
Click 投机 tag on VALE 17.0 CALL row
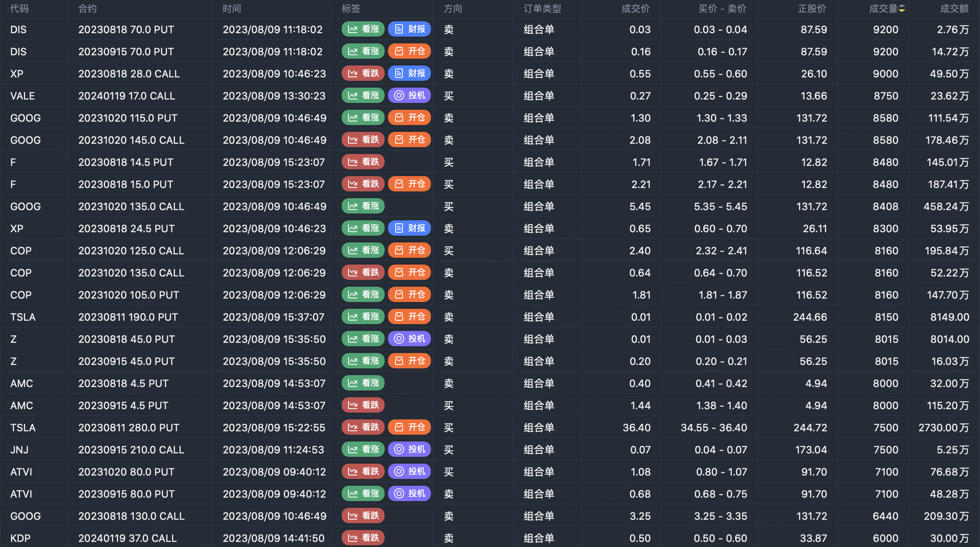point(410,96)
